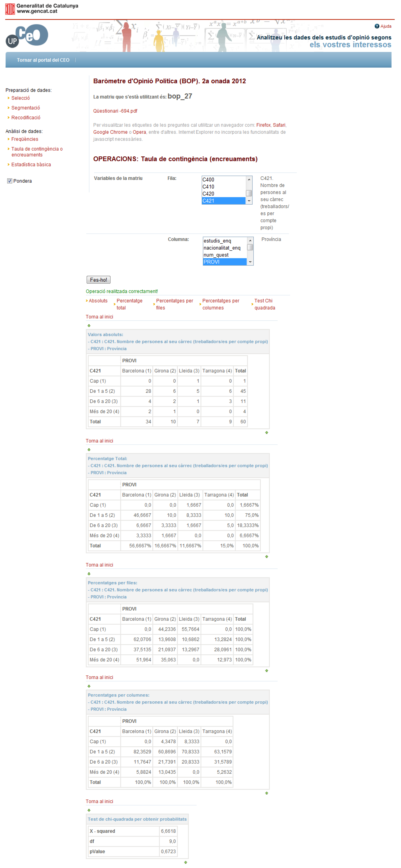The image size is (401, 868).
Task: Click green up arrow below chi-quadrada table
Action: (185, 862)
